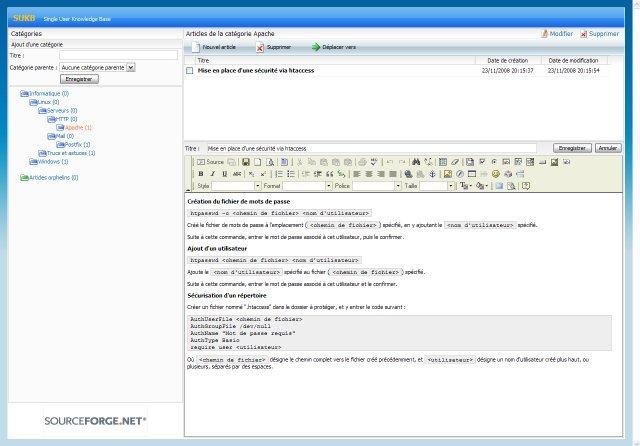Click Supprimer in the articles toolbar
This screenshot has height=446, width=640.
pyautogui.click(x=273, y=47)
